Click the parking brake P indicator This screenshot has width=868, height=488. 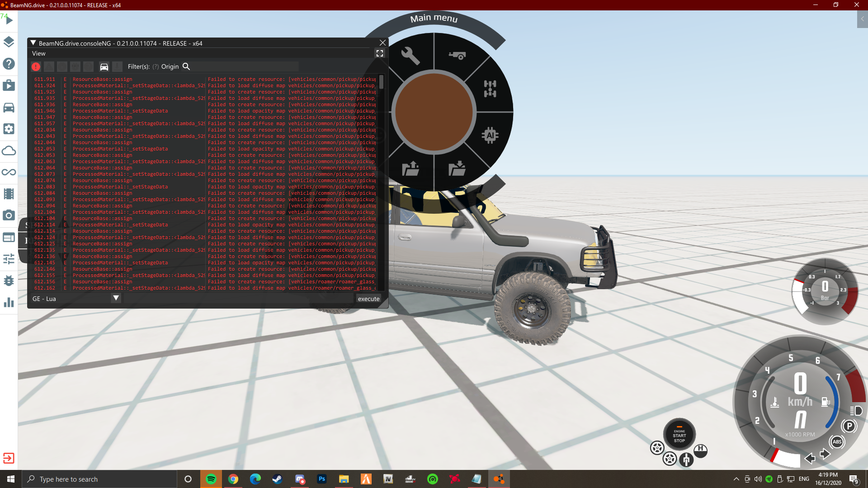pos(849,426)
